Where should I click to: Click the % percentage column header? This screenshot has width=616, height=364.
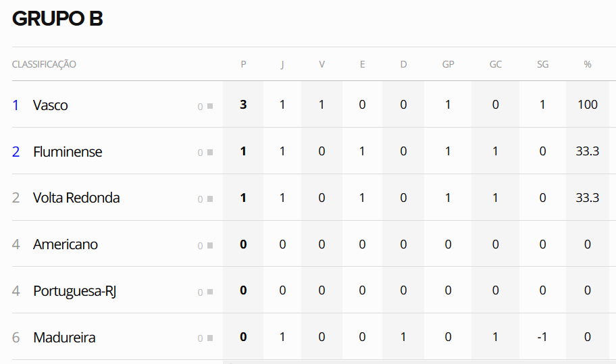[588, 65]
